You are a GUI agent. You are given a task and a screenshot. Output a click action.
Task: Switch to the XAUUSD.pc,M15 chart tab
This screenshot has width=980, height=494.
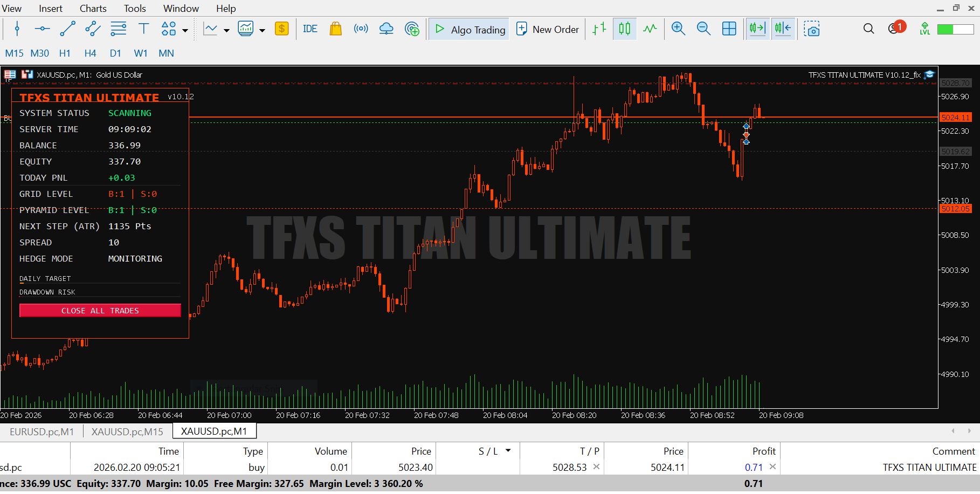(127, 431)
